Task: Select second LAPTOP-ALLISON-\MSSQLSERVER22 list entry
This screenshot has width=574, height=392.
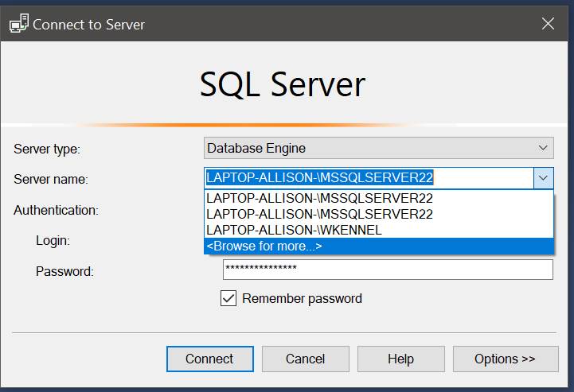Action: (319, 214)
